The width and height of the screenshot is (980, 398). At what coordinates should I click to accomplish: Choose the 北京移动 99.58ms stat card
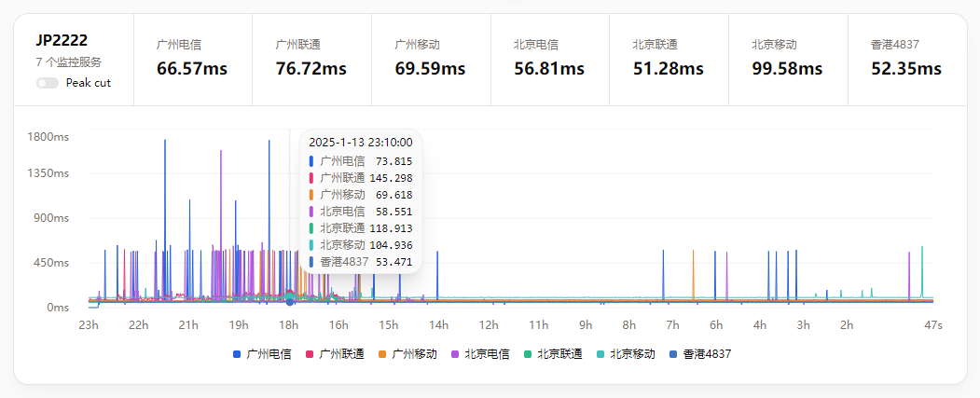[x=787, y=59]
